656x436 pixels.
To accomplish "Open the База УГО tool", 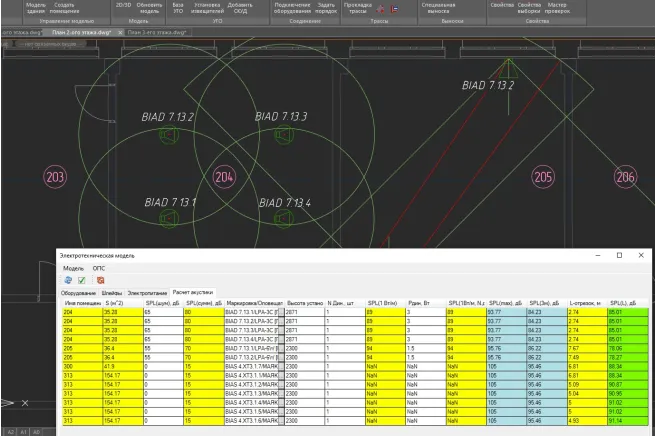I will click(x=178, y=8).
